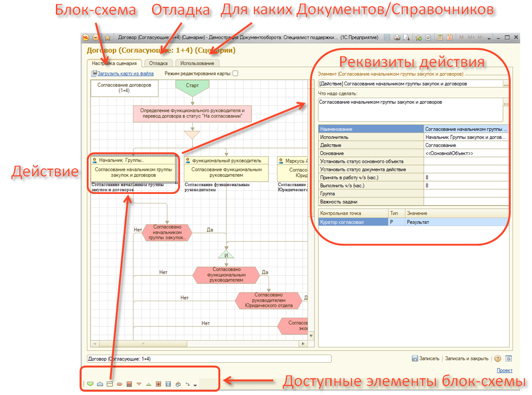
Task: Open the calendar icon in title bar
Action: [x=449, y=37]
